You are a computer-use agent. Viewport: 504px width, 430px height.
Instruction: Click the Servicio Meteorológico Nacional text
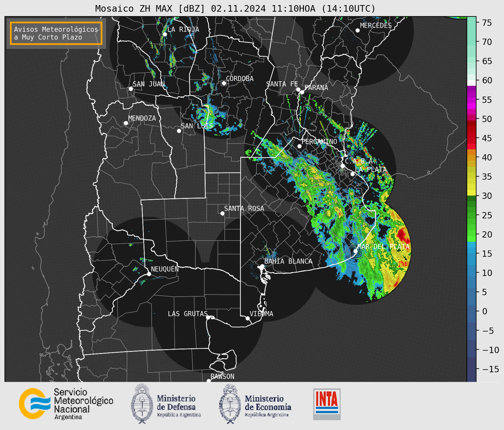[83, 404]
